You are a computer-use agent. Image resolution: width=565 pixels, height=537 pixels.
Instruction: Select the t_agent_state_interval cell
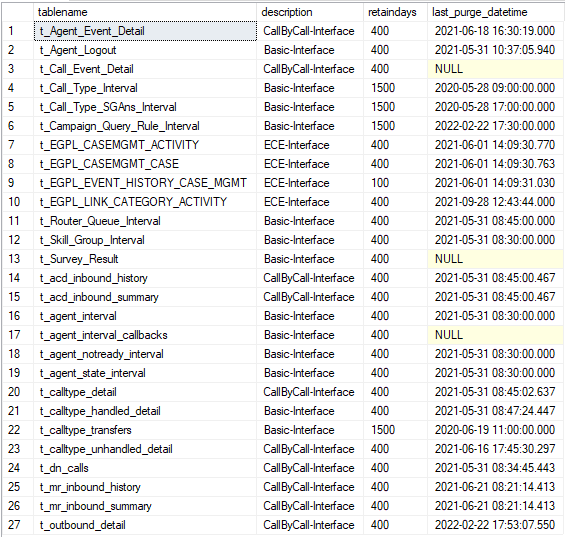(x=145, y=373)
